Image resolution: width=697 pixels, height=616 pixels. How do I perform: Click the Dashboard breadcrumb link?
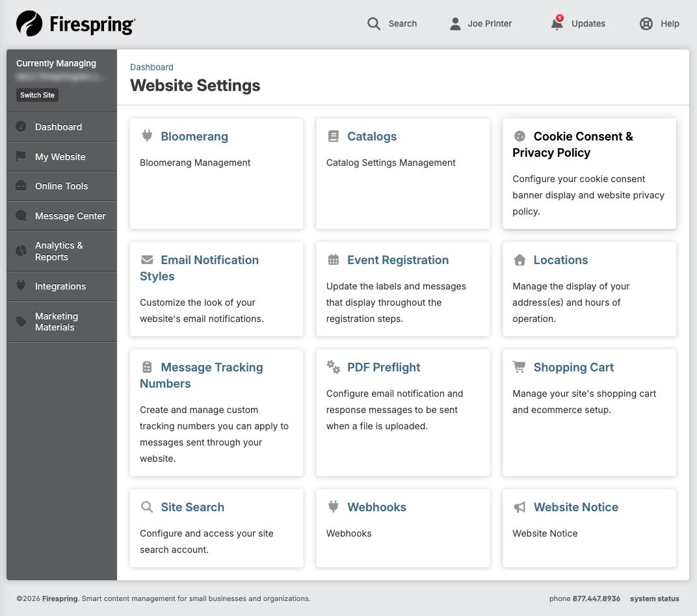pos(151,67)
